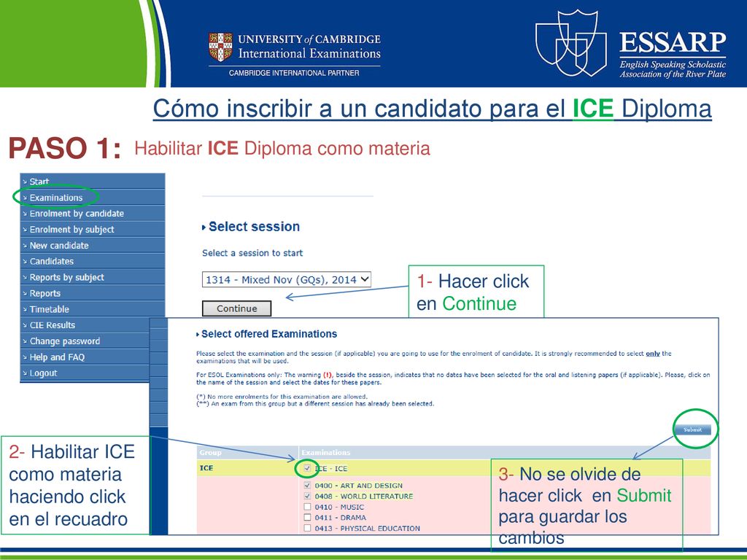
Task: Click the Select offered Examinations heading
Action: click(x=269, y=334)
